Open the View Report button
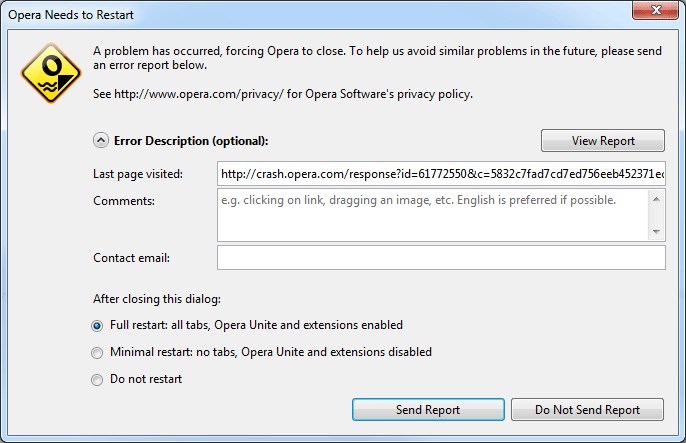 (603, 141)
